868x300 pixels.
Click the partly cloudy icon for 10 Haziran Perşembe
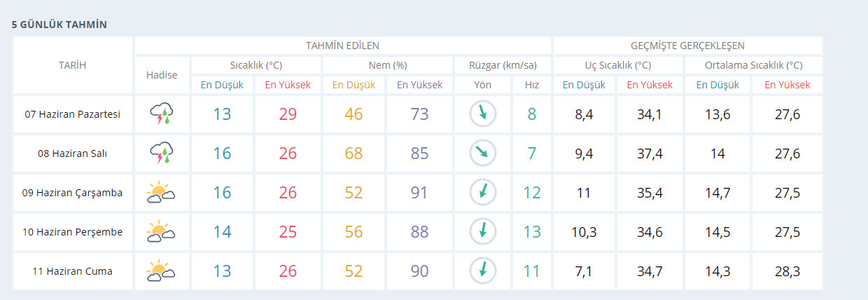(x=162, y=231)
